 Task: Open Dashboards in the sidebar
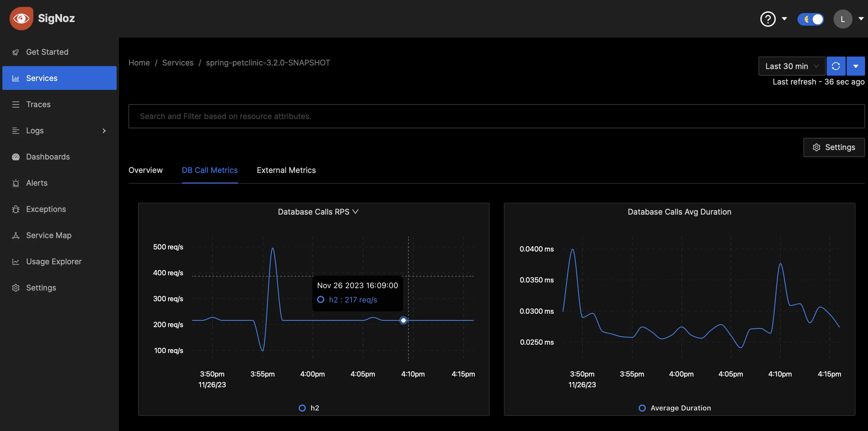tap(59, 157)
